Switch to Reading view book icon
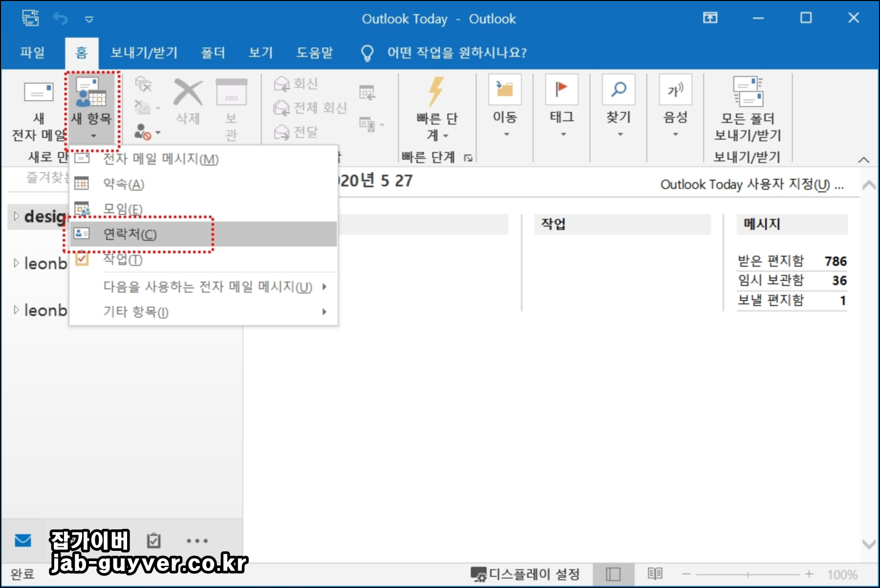Screen dimensions: 880x588 pos(655,574)
